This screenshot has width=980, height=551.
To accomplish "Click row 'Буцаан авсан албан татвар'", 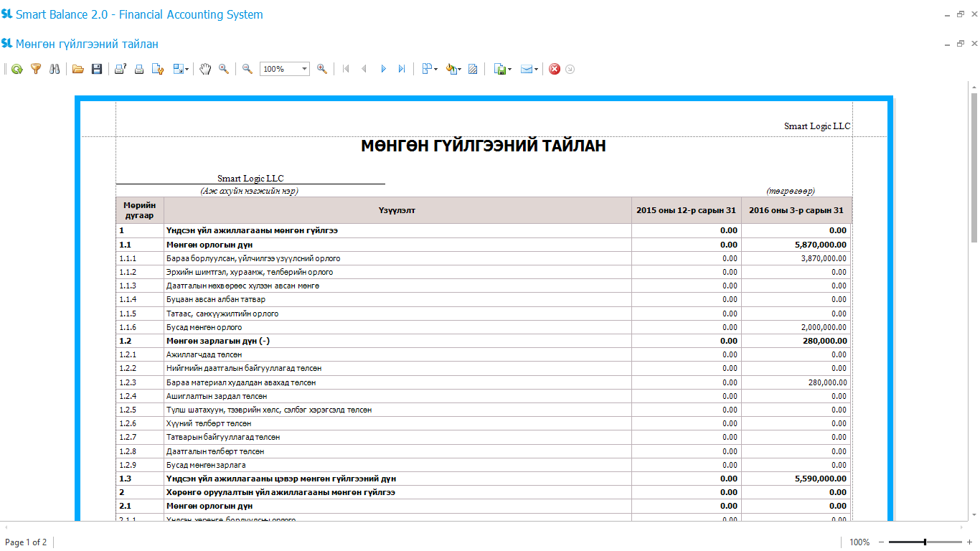I will pyautogui.click(x=484, y=299).
